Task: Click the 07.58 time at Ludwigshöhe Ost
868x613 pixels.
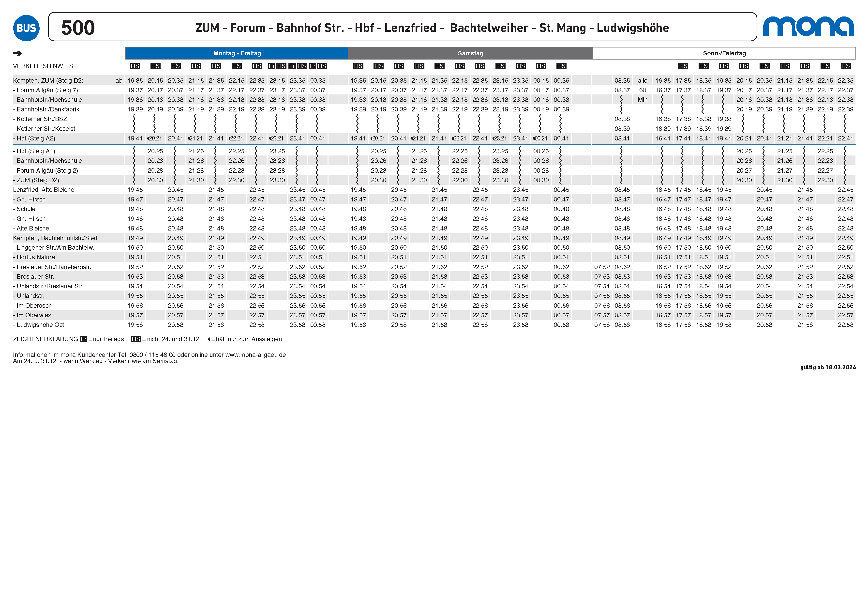Action: click(602, 325)
